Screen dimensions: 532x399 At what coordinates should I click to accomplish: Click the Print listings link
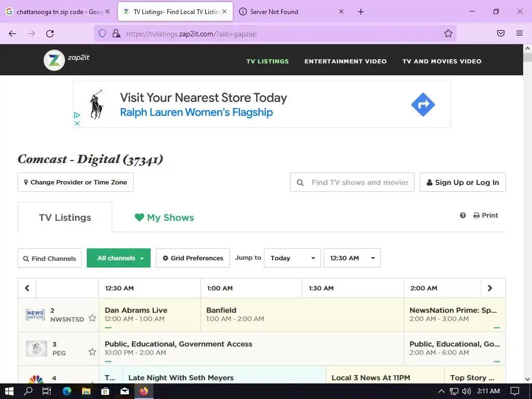tap(486, 216)
